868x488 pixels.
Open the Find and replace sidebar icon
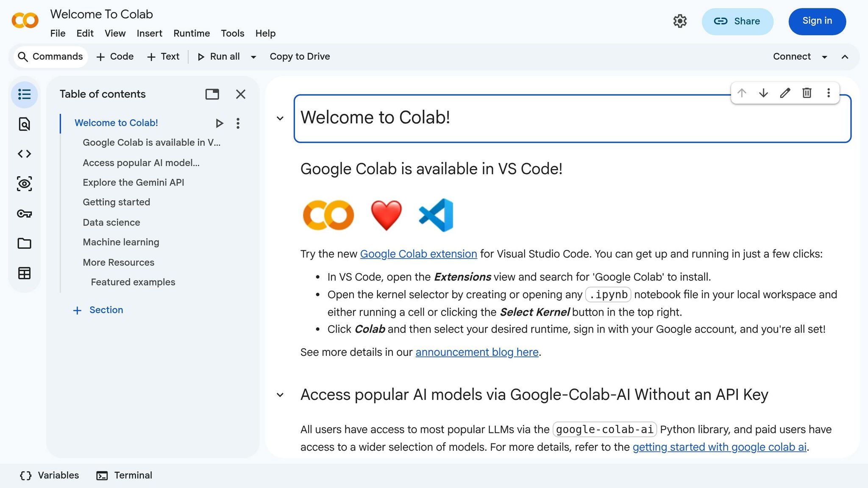click(x=24, y=124)
